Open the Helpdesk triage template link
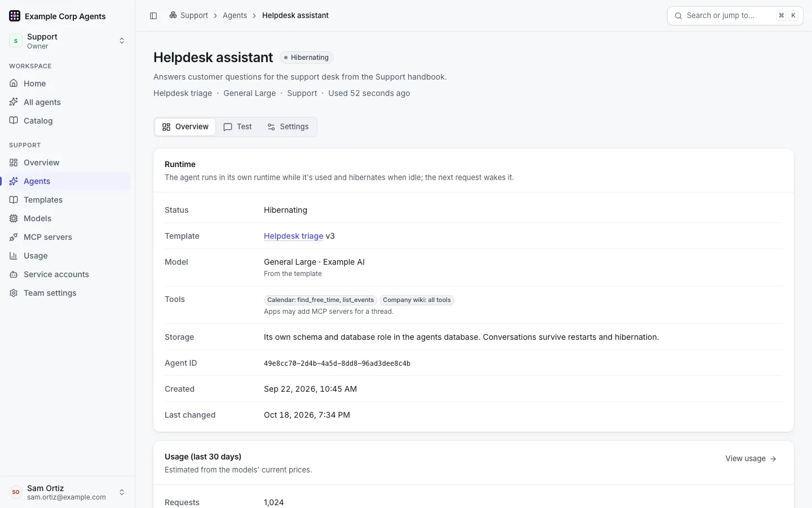This screenshot has height=508, width=812. point(293,236)
